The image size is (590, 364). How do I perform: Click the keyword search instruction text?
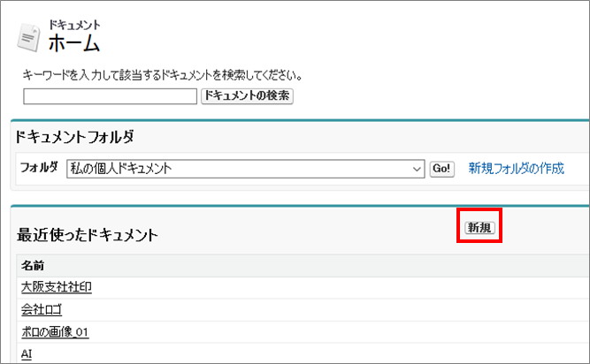coord(163,75)
